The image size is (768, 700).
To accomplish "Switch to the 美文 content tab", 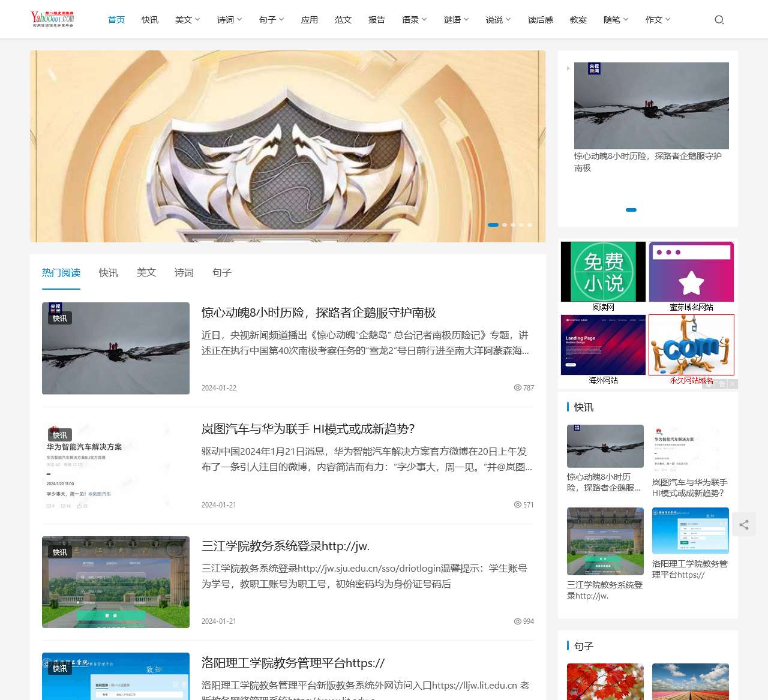I will (146, 273).
